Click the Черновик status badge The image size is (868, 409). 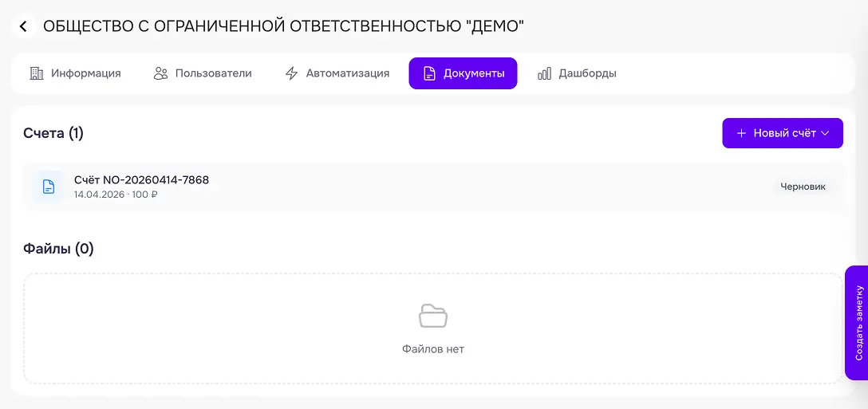click(803, 187)
